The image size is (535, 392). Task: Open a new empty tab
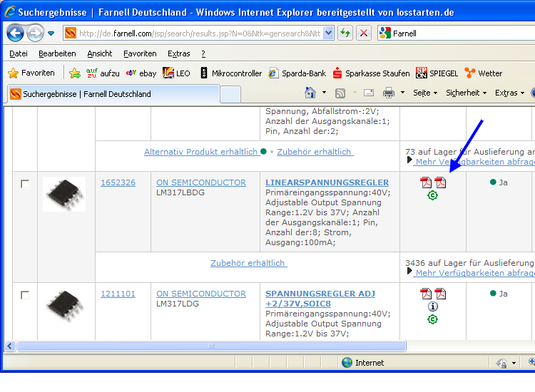pyautogui.click(x=230, y=94)
